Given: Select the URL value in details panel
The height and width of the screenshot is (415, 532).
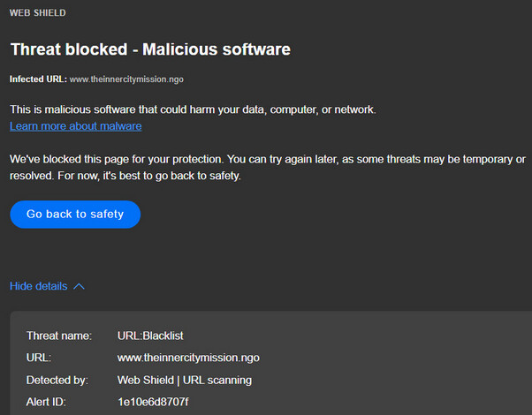Looking at the screenshot, I should 188,358.
